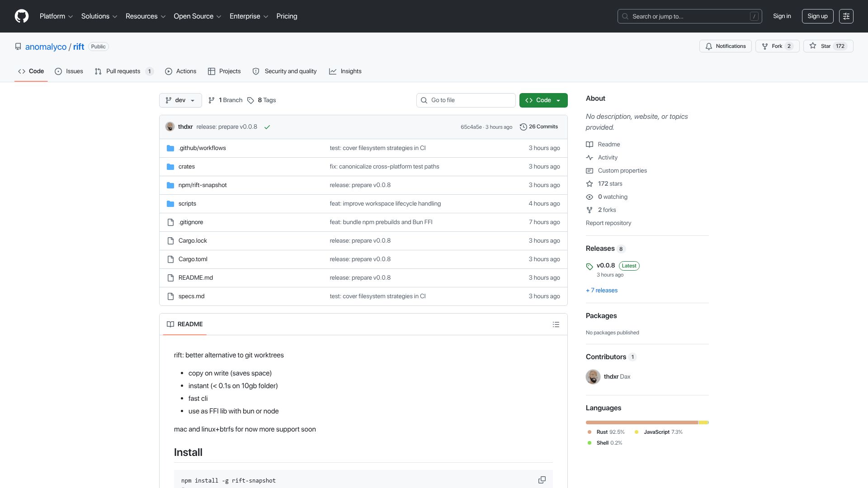The height and width of the screenshot is (488, 868).
Task: Expand the Enterprise menu
Action: pyautogui.click(x=249, y=16)
